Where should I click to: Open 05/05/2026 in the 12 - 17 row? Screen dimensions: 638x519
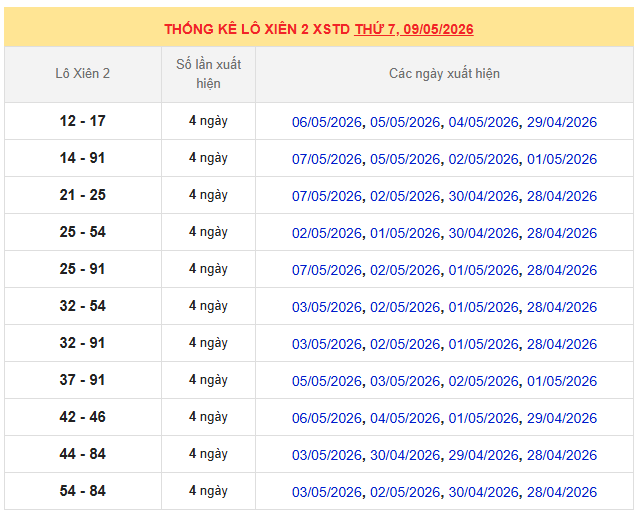(x=405, y=122)
